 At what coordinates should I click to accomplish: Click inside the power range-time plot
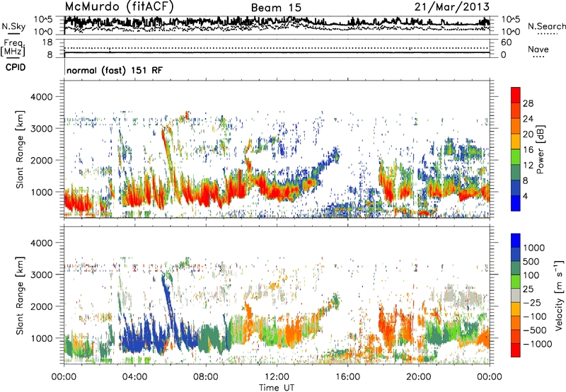tap(277, 149)
